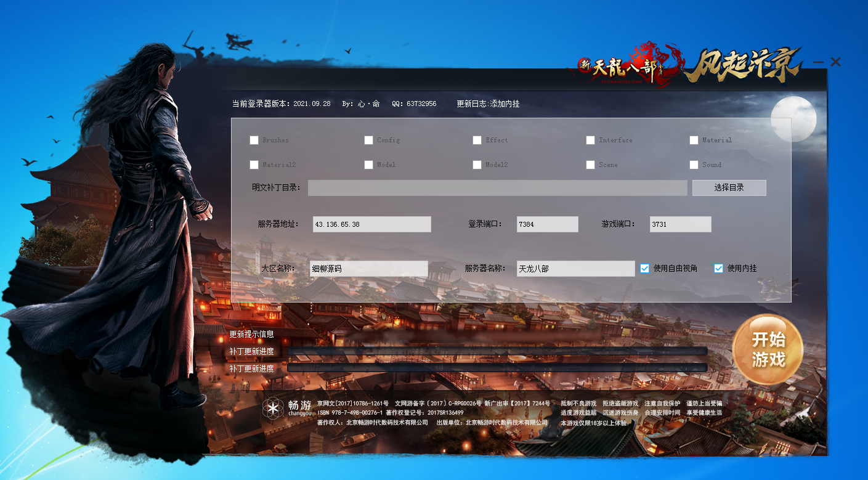
Task: Click the 本游戏仅限18岁以上体验 notice
Action: (x=593, y=423)
